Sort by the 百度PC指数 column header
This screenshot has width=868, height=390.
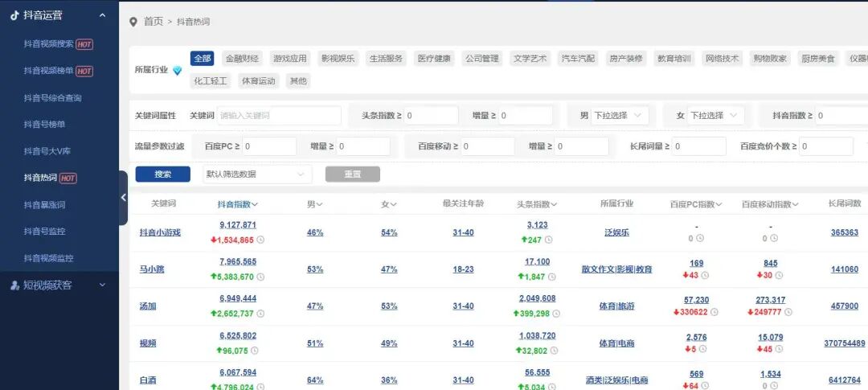(696, 204)
